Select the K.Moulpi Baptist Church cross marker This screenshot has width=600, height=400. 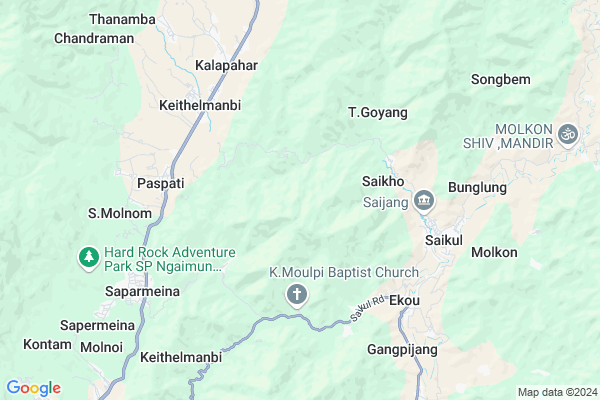click(x=297, y=296)
